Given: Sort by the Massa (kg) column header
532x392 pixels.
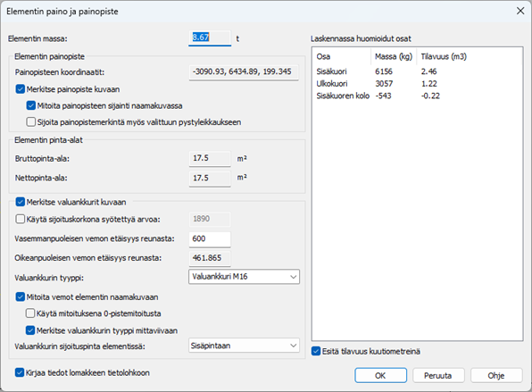Looking at the screenshot, I should pyautogui.click(x=394, y=56).
